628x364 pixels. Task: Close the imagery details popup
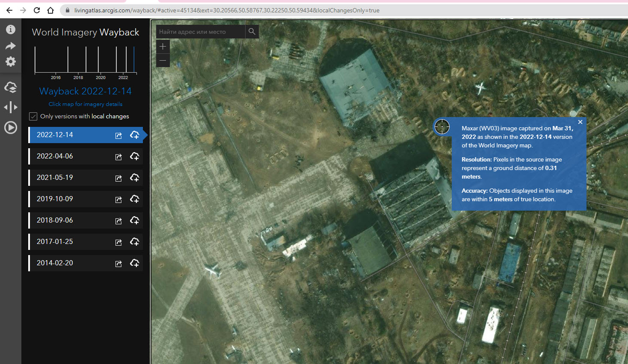pyautogui.click(x=580, y=122)
